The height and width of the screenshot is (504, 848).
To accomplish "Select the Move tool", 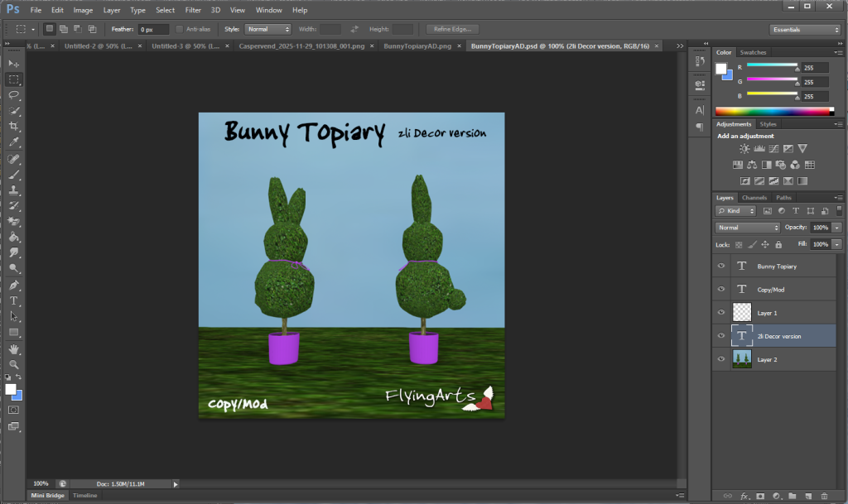I will coord(14,64).
